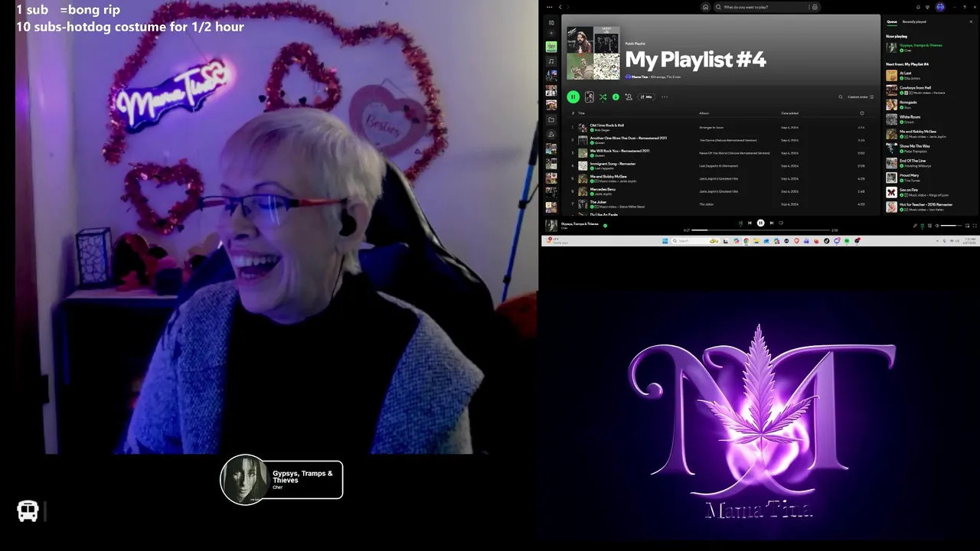The height and width of the screenshot is (551, 980).
Task: Open the playlist more-options ellipsis
Action: click(665, 96)
